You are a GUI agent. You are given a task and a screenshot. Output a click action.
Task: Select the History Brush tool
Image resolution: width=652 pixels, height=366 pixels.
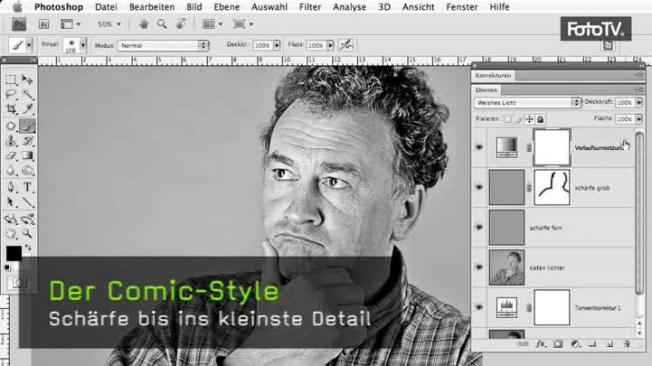pos(27,141)
